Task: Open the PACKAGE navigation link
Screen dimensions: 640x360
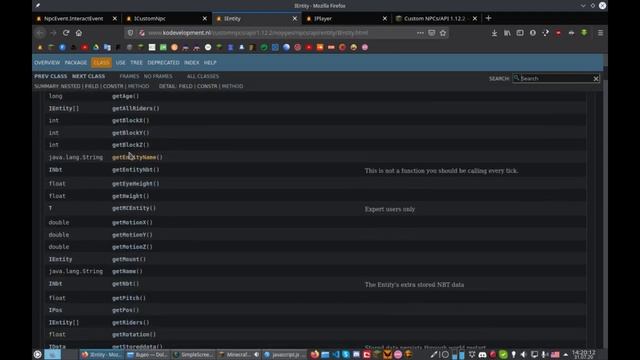Action: (76, 62)
